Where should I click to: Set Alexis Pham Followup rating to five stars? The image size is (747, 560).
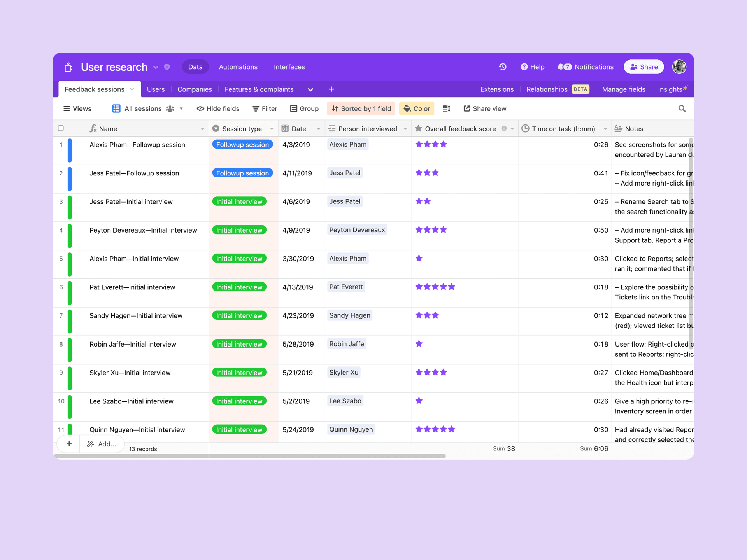pyautogui.click(x=451, y=144)
